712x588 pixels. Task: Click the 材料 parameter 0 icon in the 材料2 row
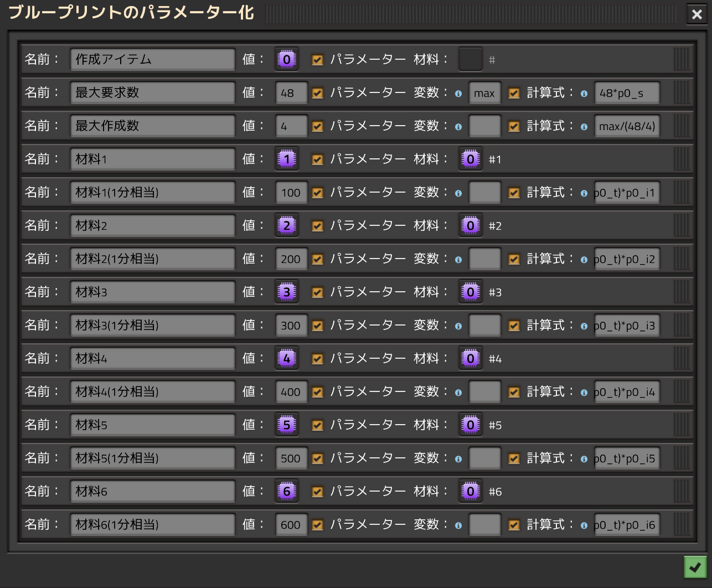point(471,225)
